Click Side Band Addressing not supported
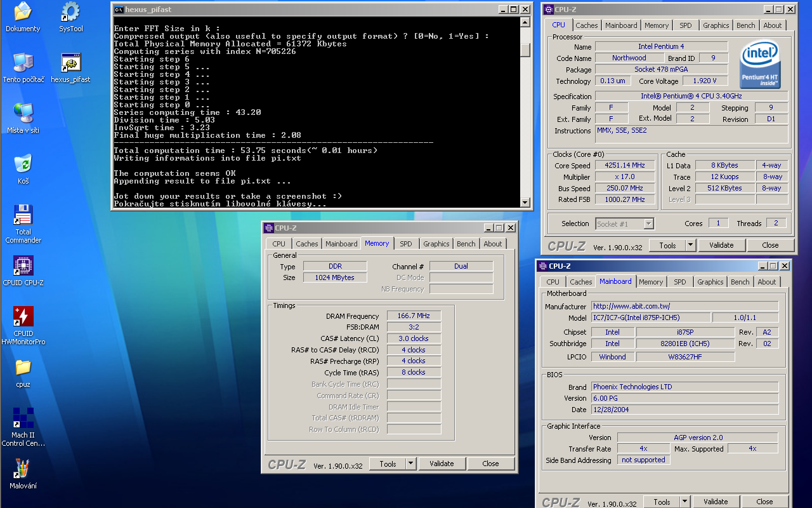Image resolution: width=812 pixels, height=508 pixels. [x=643, y=460]
